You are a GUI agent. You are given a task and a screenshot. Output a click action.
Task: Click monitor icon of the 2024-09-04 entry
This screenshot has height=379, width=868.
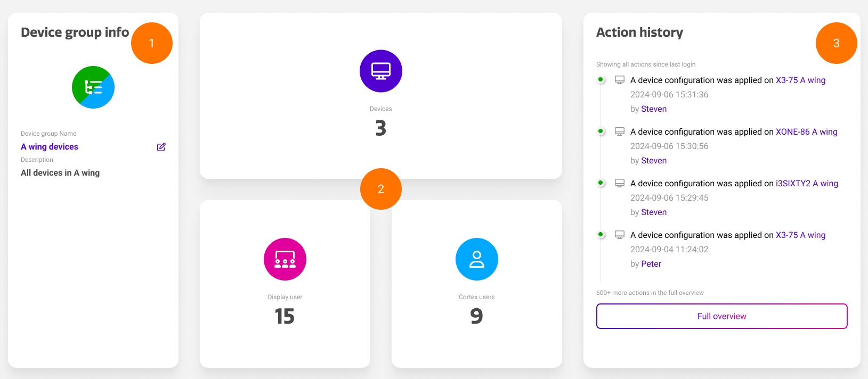coord(620,235)
